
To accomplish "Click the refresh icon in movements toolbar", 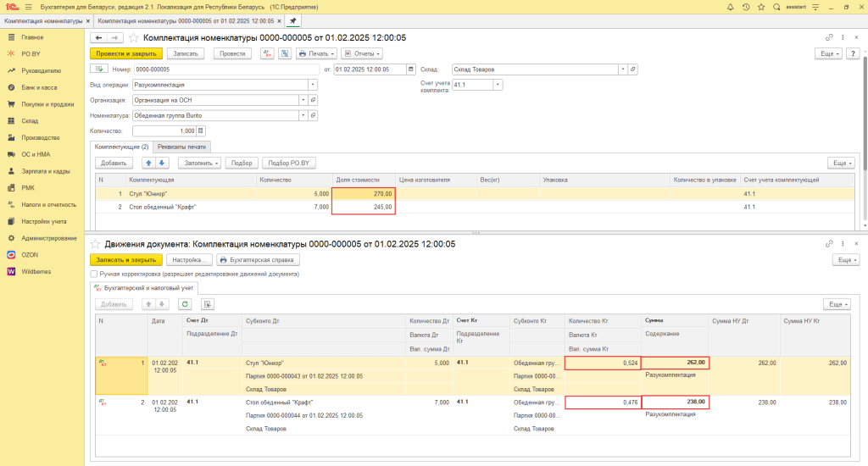I will pyautogui.click(x=185, y=304).
